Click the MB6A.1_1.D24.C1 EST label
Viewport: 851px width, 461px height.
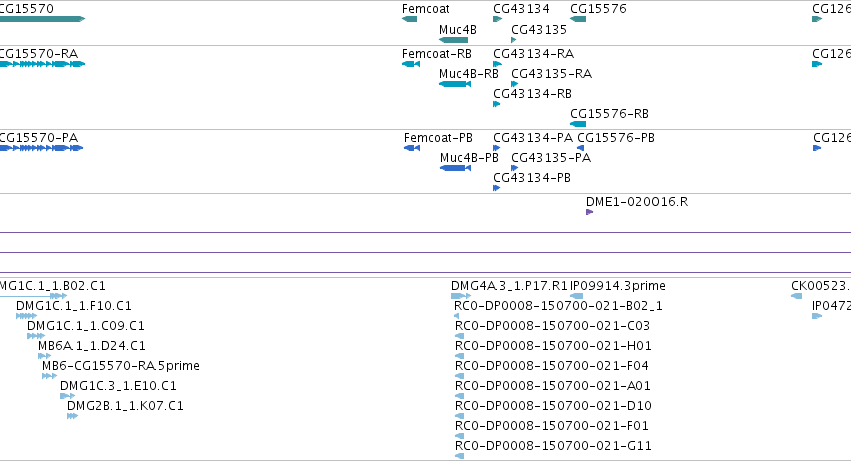pos(92,346)
